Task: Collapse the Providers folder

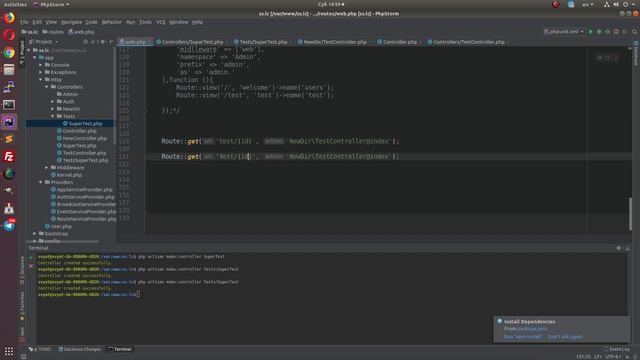Action: coord(40,182)
